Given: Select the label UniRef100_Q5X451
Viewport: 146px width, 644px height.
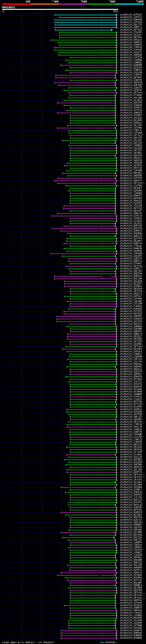Looking at the screenshot, I should [x=131, y=339].
